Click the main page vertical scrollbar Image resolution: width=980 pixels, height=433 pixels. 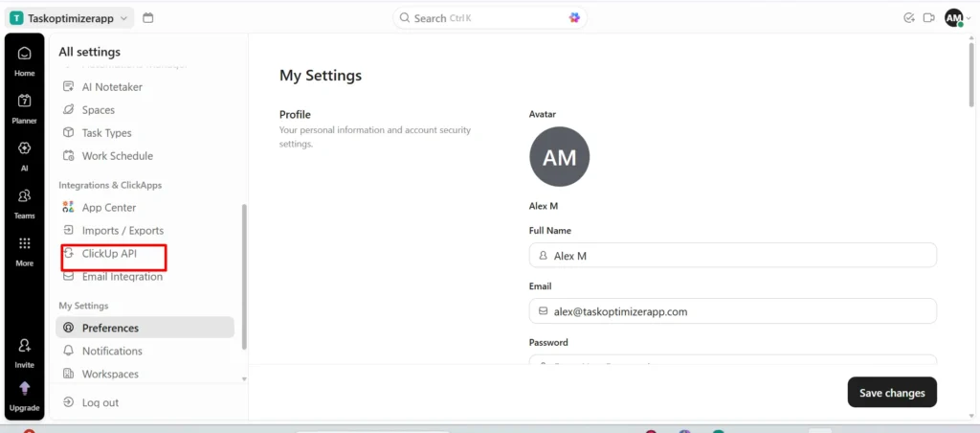click(x=970, y=74)
